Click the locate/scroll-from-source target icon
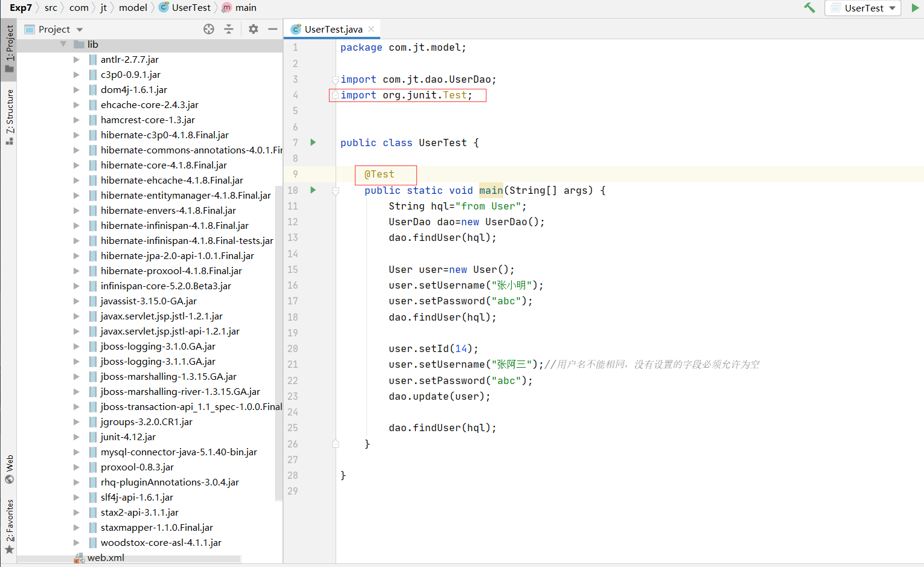924x567 pixels. pos(209,29)
